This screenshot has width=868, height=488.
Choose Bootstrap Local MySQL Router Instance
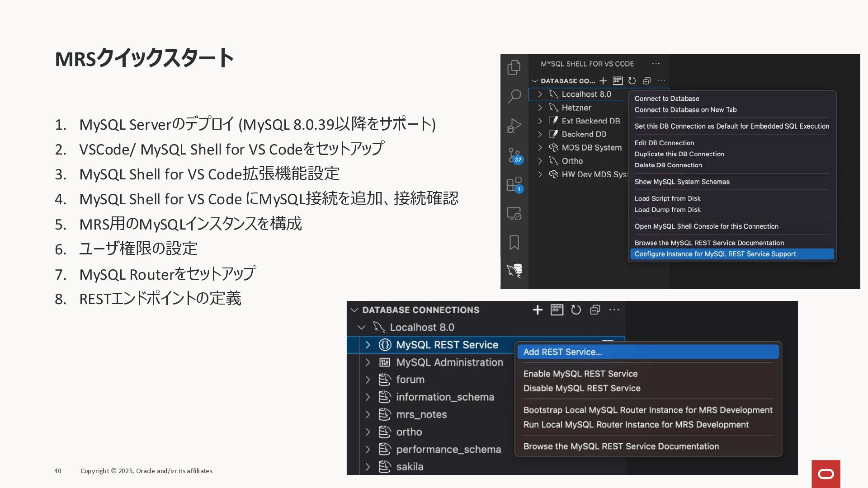click(648, 410)
